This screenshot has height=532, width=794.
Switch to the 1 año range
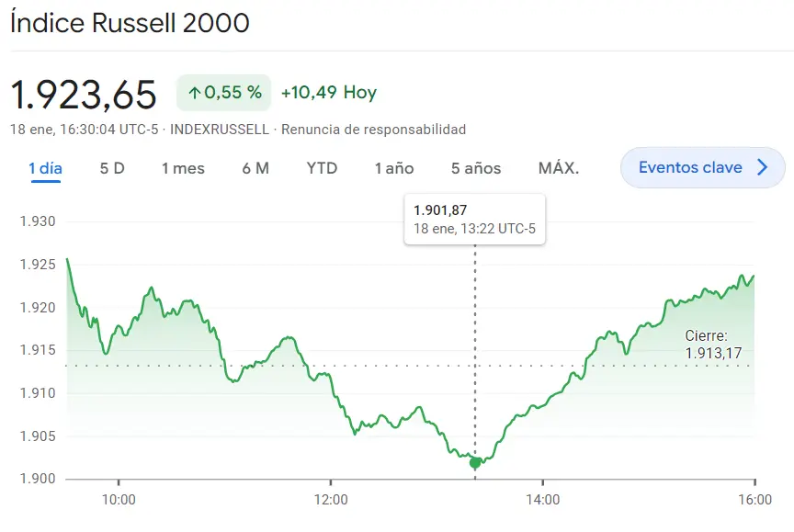tap(394, 168)
